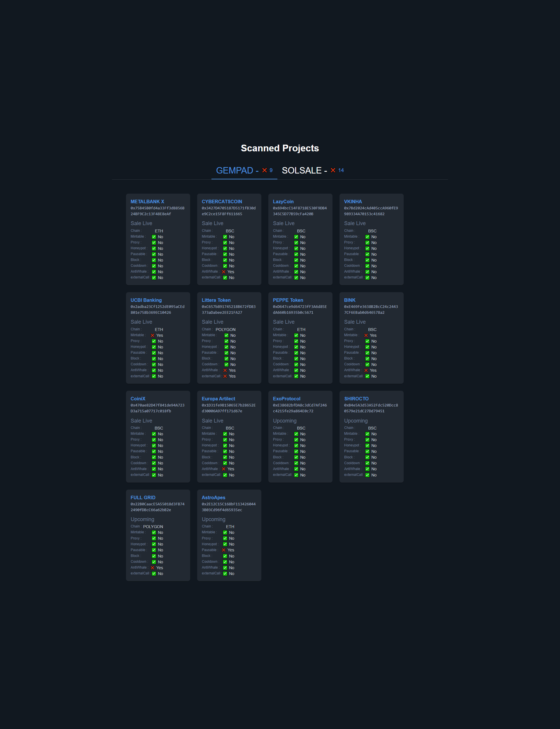Switch to the SOLSALE tab
560x729 pixels.
click(x=301, y=171)
